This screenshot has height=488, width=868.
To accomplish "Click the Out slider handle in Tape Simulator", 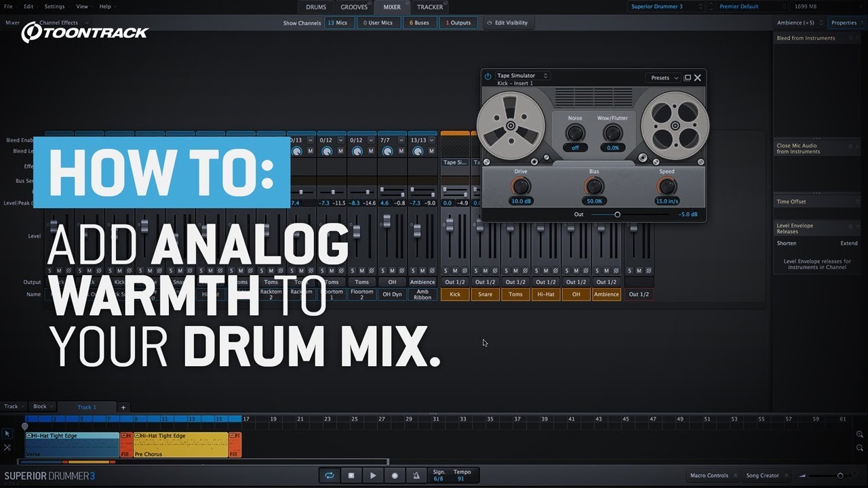I will point(617,214).
